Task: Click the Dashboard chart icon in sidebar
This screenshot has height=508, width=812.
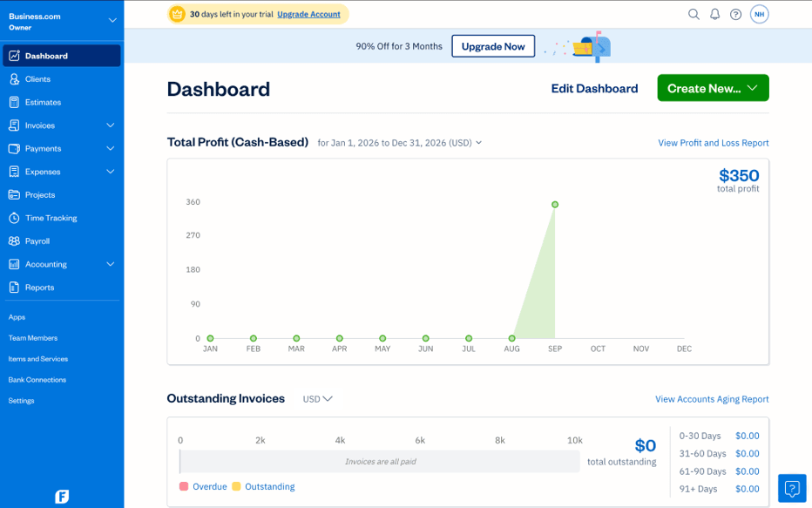Action: pyautogui.click(x=15, y=56)
